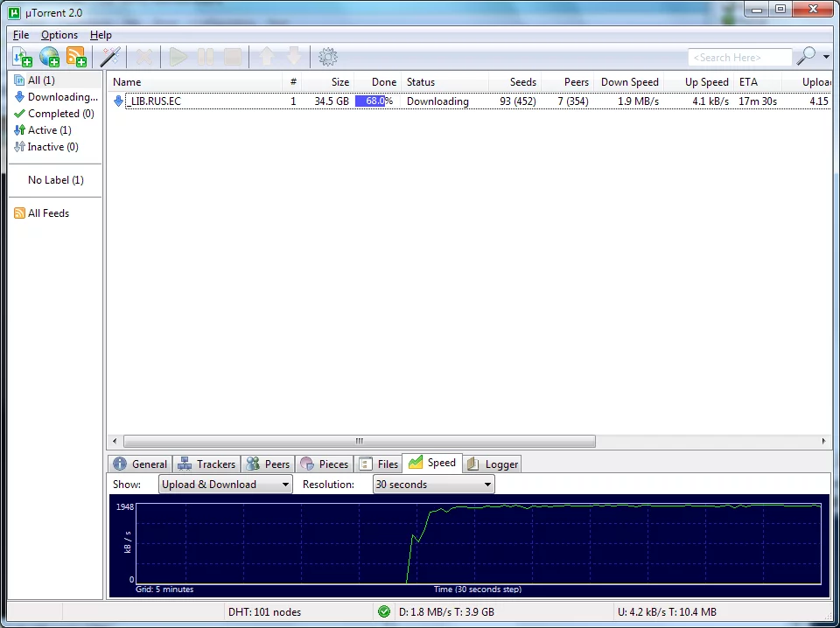
Task: Open Create New Torrent wand icon
Action: [109, 58]
